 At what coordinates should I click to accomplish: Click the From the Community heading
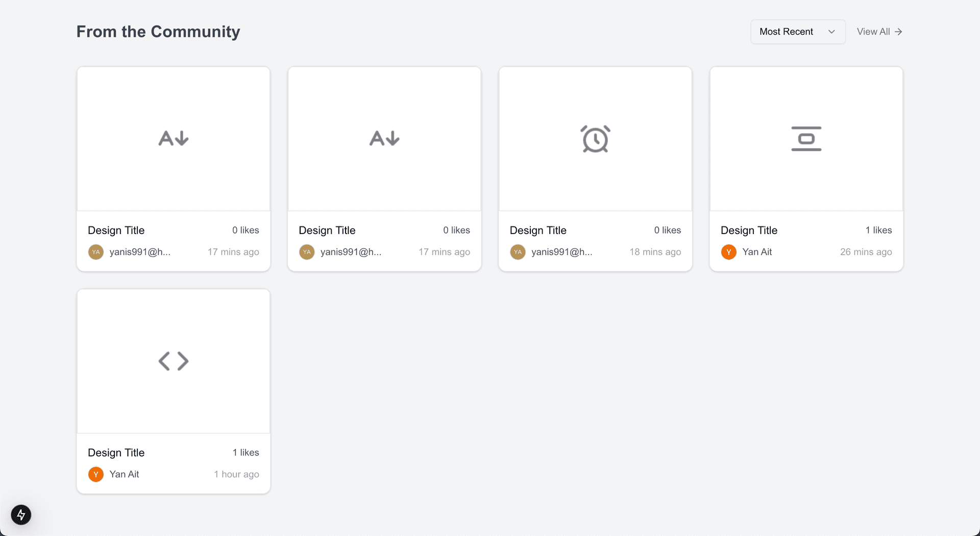pos(158,32)
